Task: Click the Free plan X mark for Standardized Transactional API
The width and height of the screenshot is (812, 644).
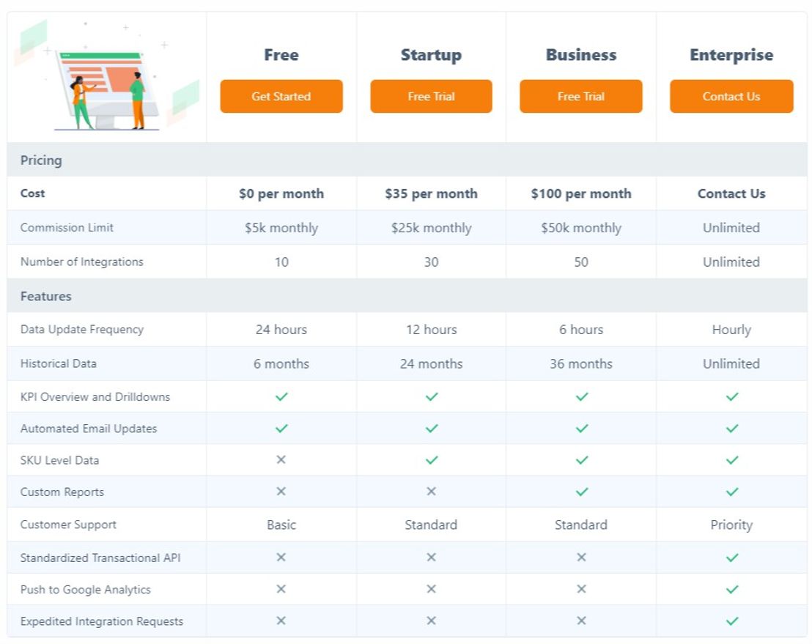Action: point(281,557)
